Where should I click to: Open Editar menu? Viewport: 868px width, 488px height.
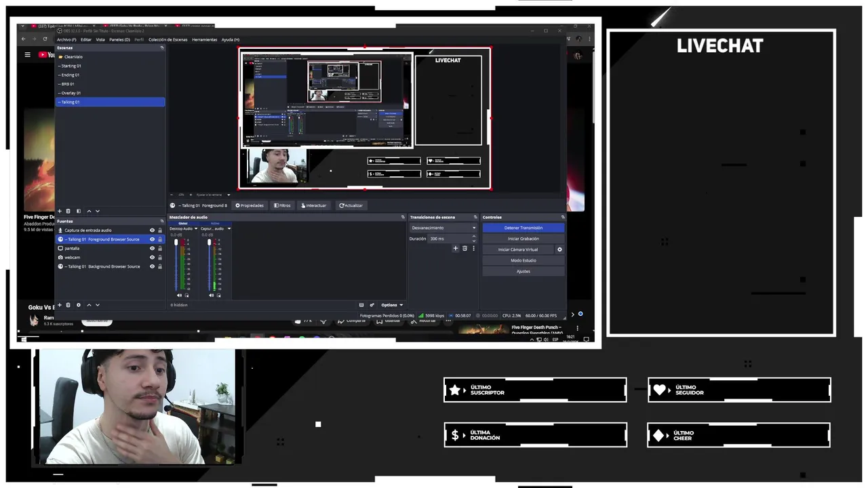(86, 39)
